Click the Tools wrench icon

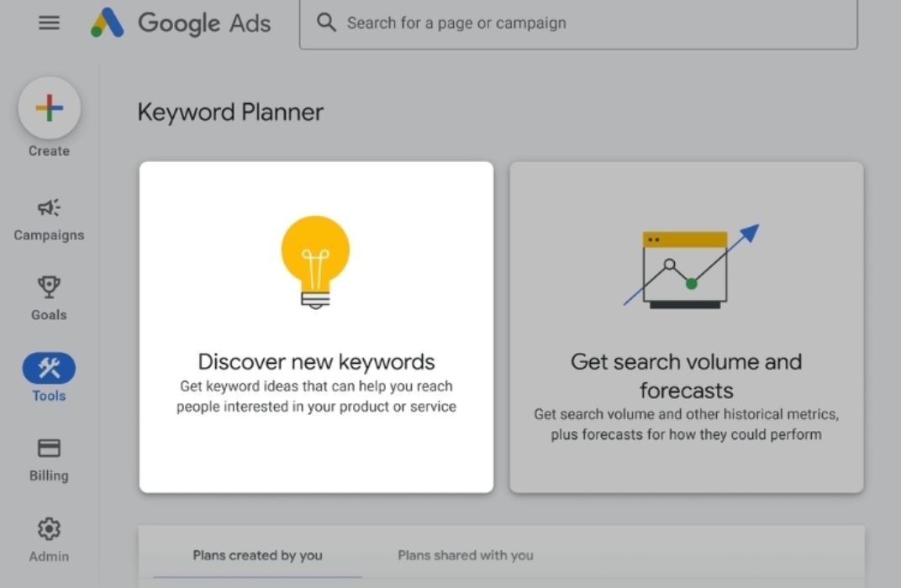[x=49, y=367]
